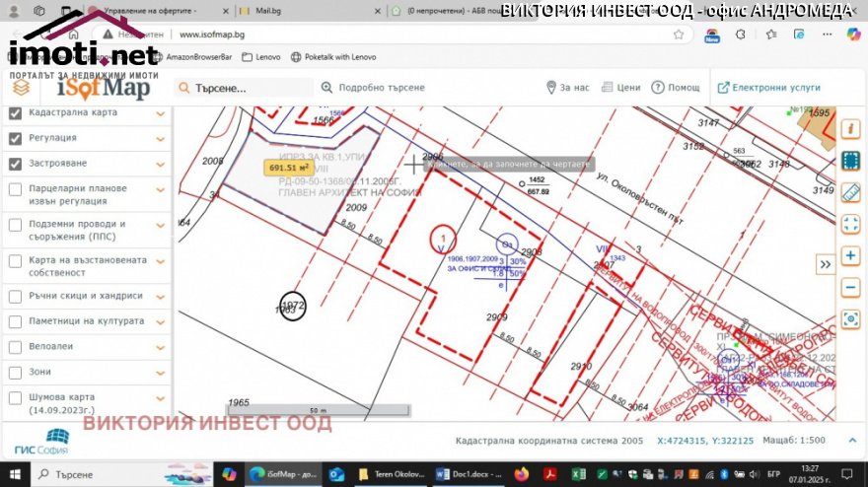The image size is (868, 487).
Task: Expand the bottom coordinate bar chevron
Action: (852, 441)
